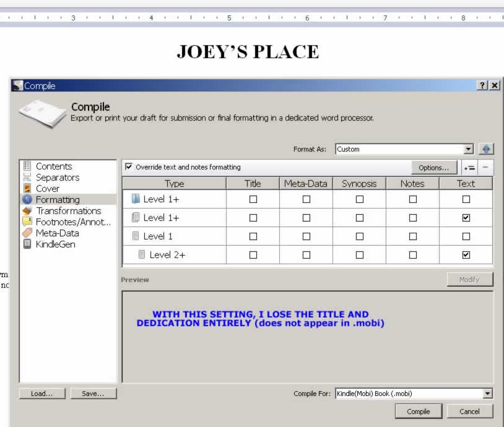This screenshot has height=427, width=504.
Task: Open the Format As dropdown
Action: [468, 149]
